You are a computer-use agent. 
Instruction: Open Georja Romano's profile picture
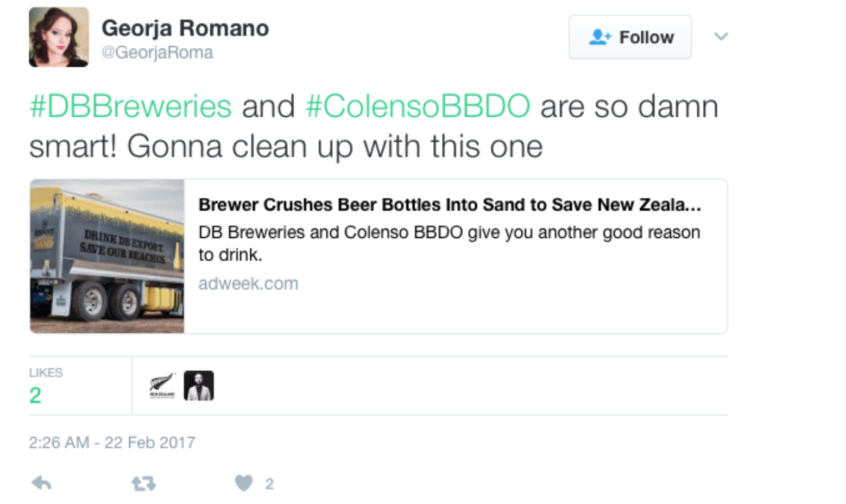click(x=59, y=37)
